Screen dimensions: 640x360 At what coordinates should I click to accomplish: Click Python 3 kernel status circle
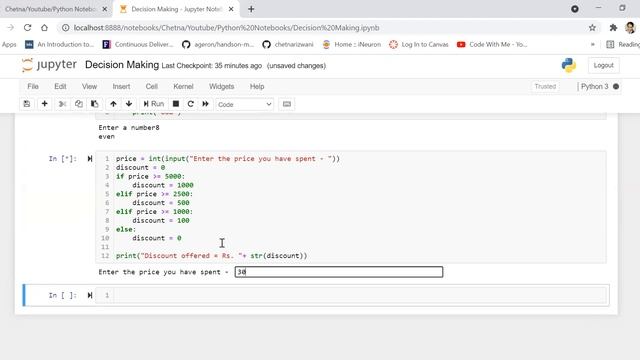click(616, 87)
